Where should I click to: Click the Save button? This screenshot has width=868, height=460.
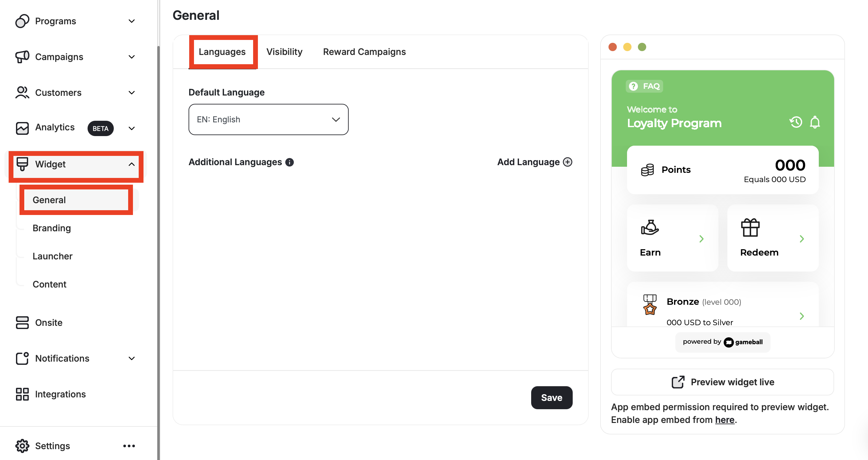551,398
